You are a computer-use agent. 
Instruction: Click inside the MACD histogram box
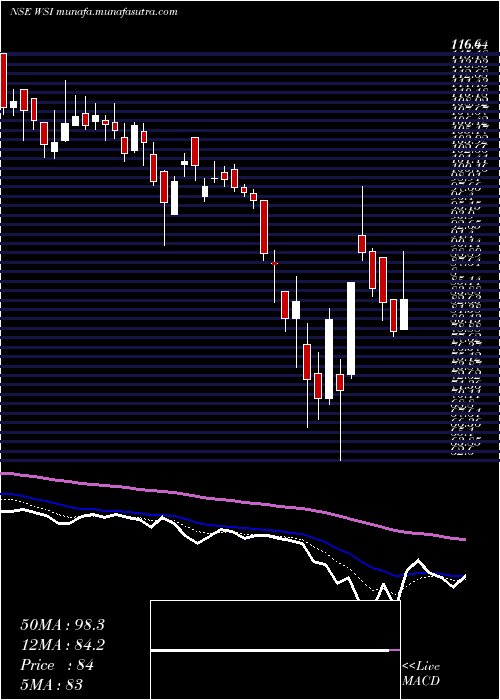tap(275, 650)
